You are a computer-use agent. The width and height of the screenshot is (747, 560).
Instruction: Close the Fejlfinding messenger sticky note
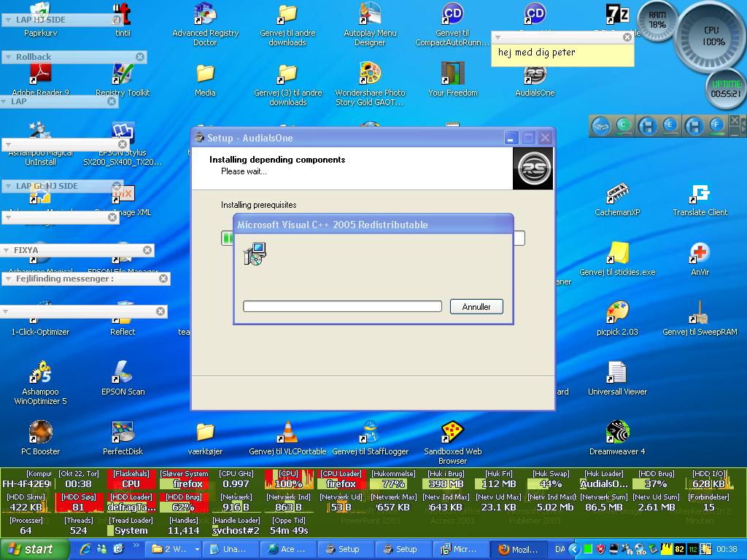[163, 279]
